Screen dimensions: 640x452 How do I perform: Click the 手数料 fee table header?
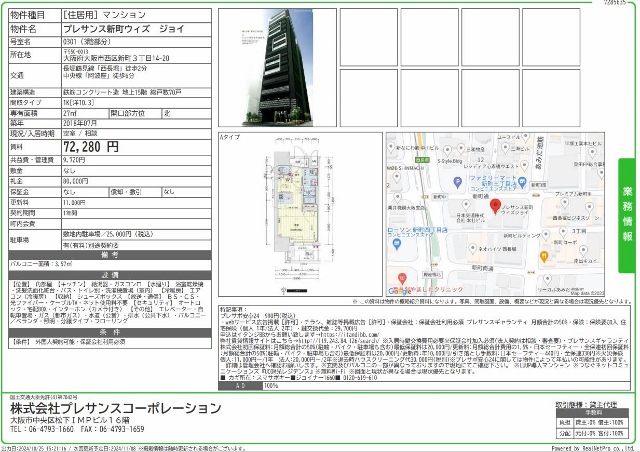(593, 413)
